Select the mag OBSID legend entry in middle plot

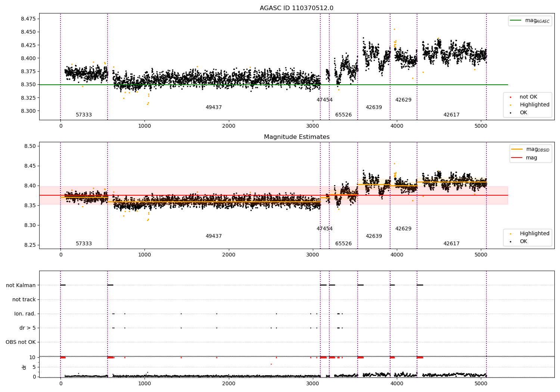(531, 149)
